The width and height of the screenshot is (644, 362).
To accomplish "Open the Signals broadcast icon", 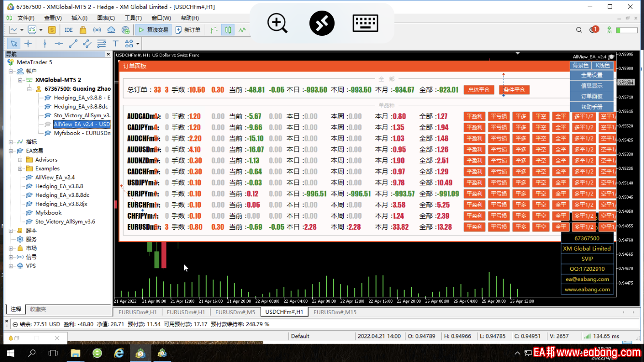I will 97,30.
